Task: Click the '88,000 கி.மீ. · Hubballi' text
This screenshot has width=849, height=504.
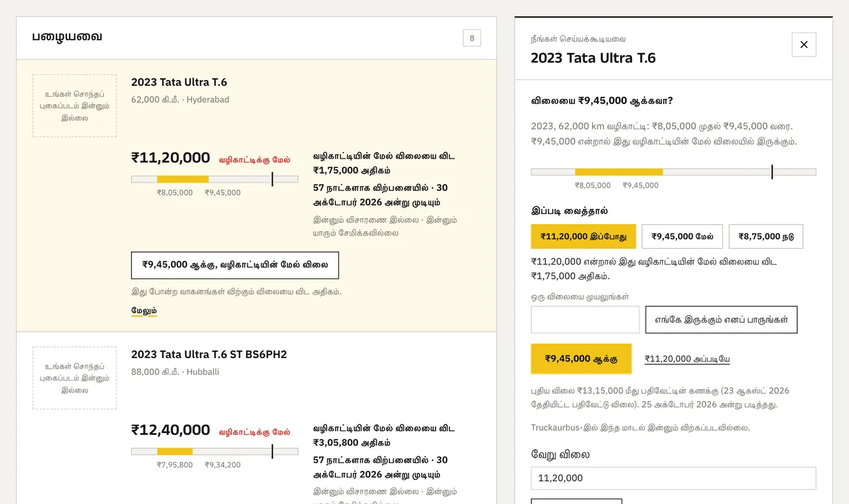Action: (175, 371)
